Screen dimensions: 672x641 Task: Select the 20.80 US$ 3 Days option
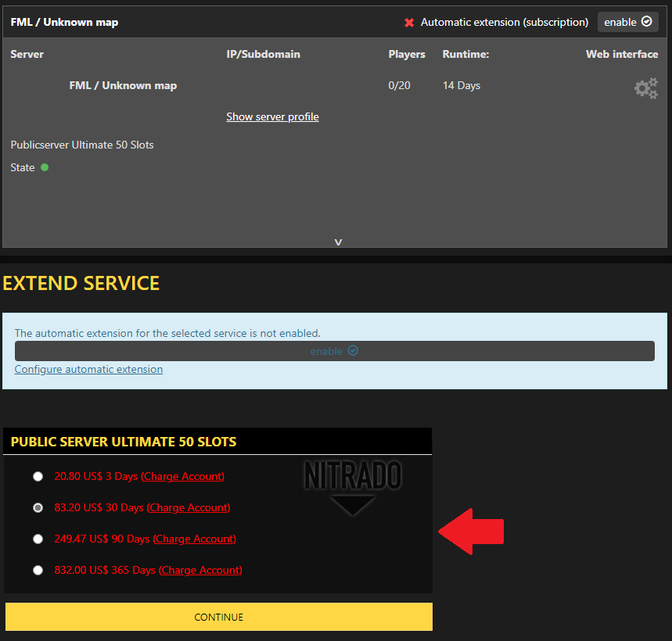point(38,476)
